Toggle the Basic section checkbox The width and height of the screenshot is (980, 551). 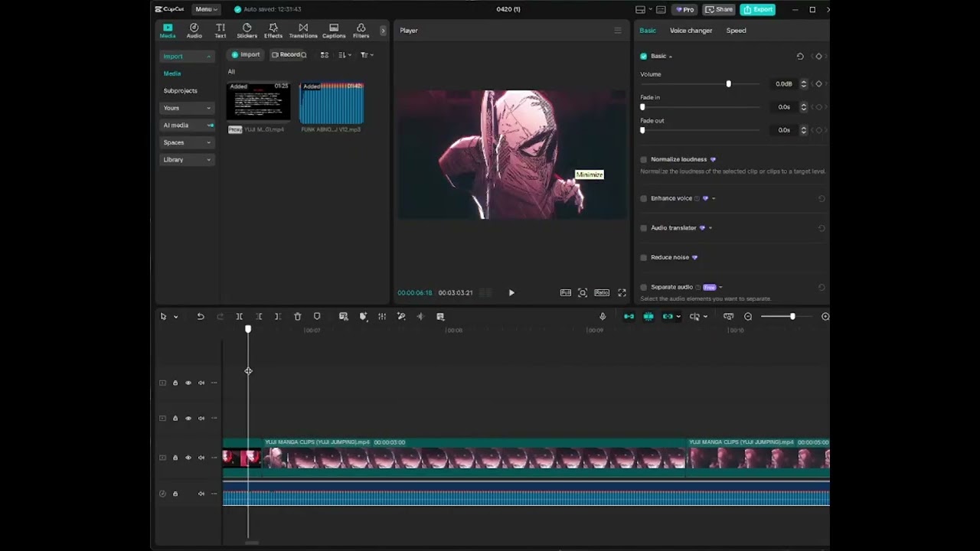643,56
